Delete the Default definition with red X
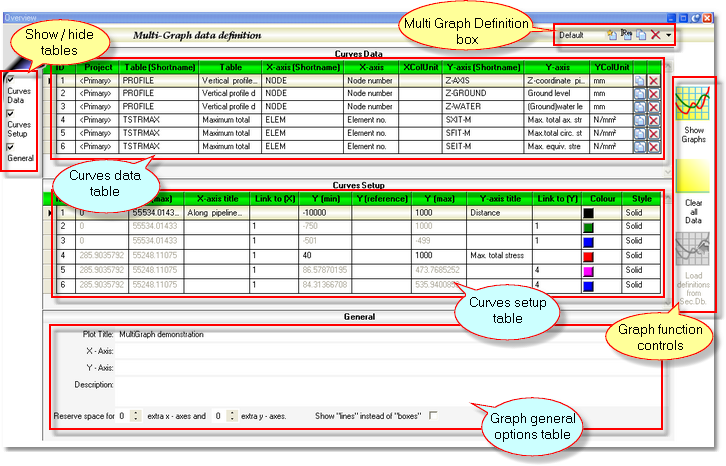 click(655, 35)
